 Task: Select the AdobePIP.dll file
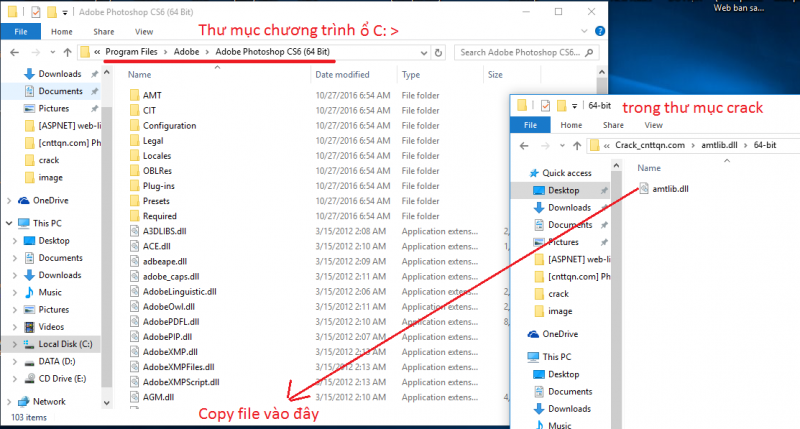(x=167, y=337)
